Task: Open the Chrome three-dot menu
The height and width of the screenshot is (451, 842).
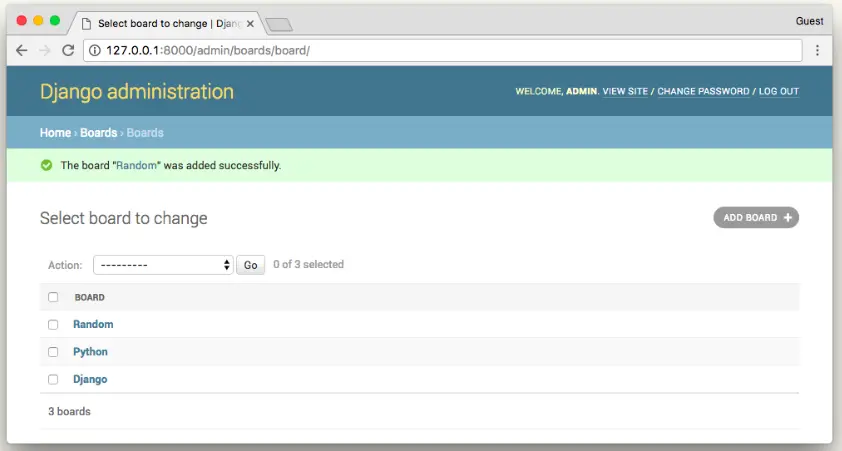Action: pyautogui.click(x=817, y=50)
